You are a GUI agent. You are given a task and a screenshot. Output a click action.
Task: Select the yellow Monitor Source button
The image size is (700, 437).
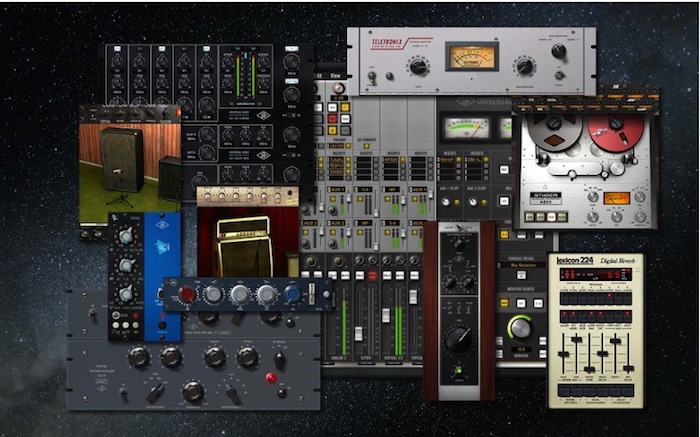tap(504, 303)
